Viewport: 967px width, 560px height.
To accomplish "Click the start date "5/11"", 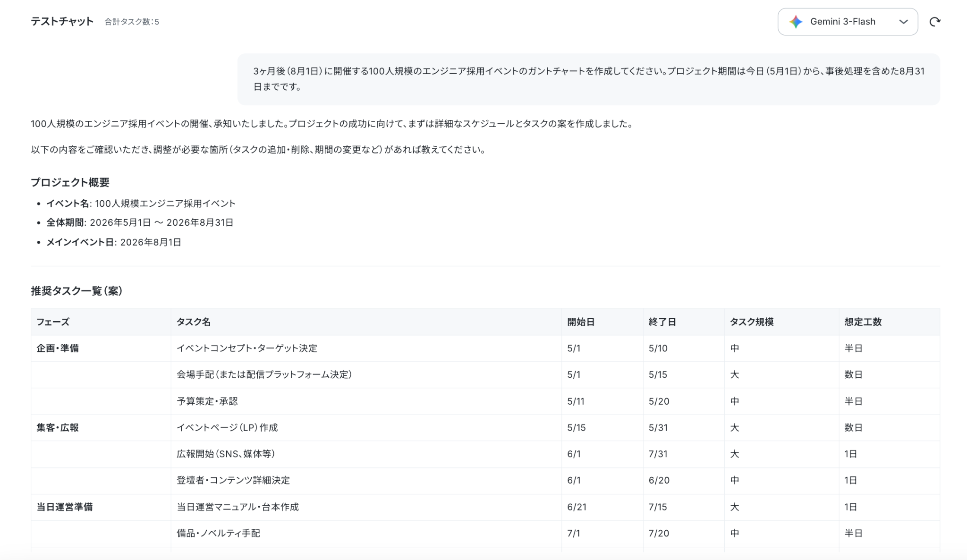I will coord(576,401).
